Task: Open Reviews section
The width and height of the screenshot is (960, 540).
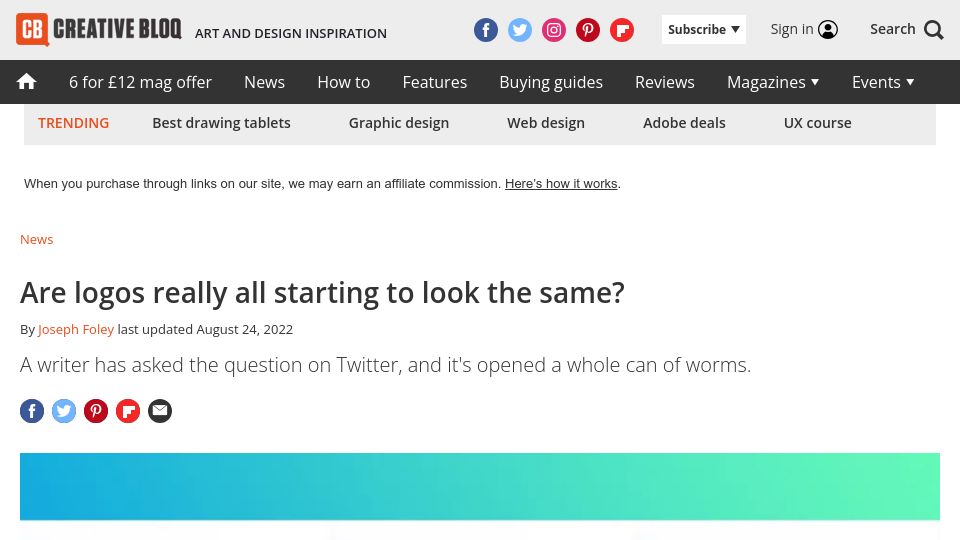Action: click(x=665, y=82)
